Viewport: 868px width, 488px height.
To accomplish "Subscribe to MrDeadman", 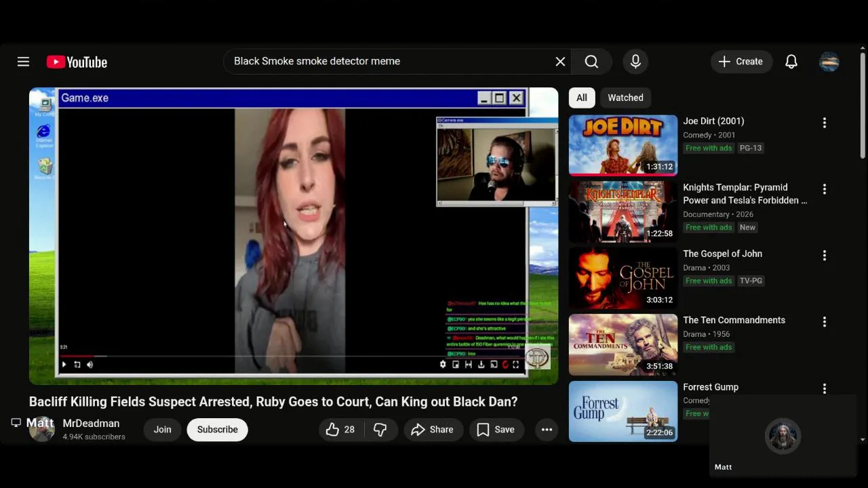I will pyautogui.click(x=217, y=430).
